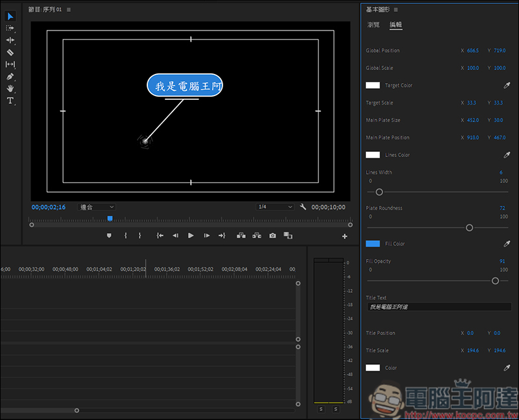Open the Program sequence 01 panel menu
This screenshot has height=420, width=519.
pos(69,10)
